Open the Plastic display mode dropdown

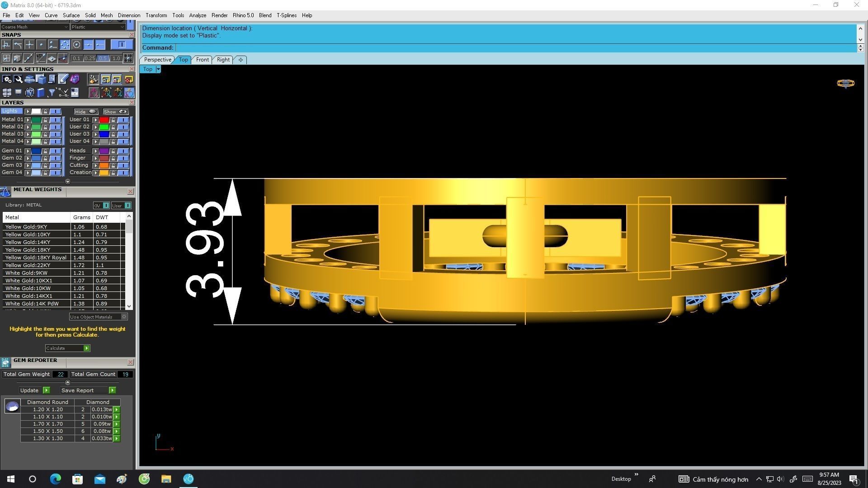(98, 27)
